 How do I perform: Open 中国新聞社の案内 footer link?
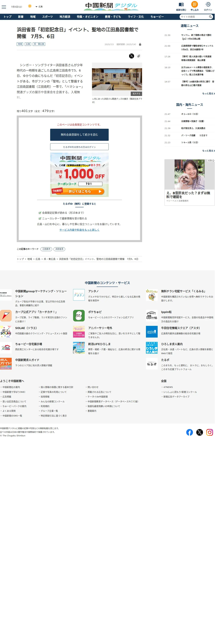click(x=11, y=387)
